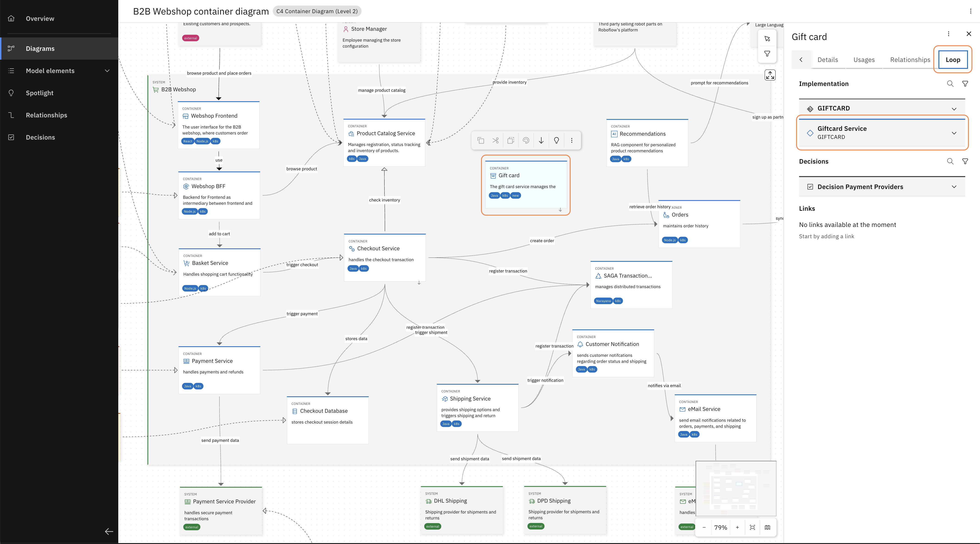Viewport: 980px width, 544px height.
Task: Filter the Decisions section list
Action: (965, 161)
